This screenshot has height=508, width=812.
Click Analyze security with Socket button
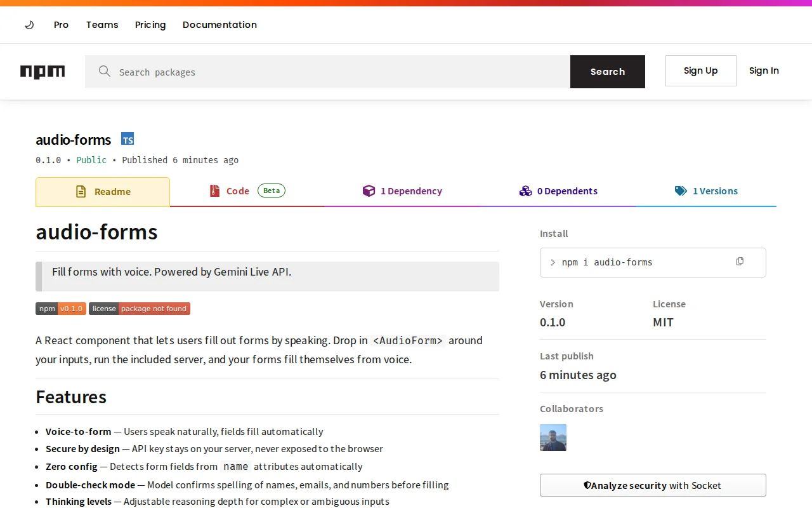click(x=653, y=485)
